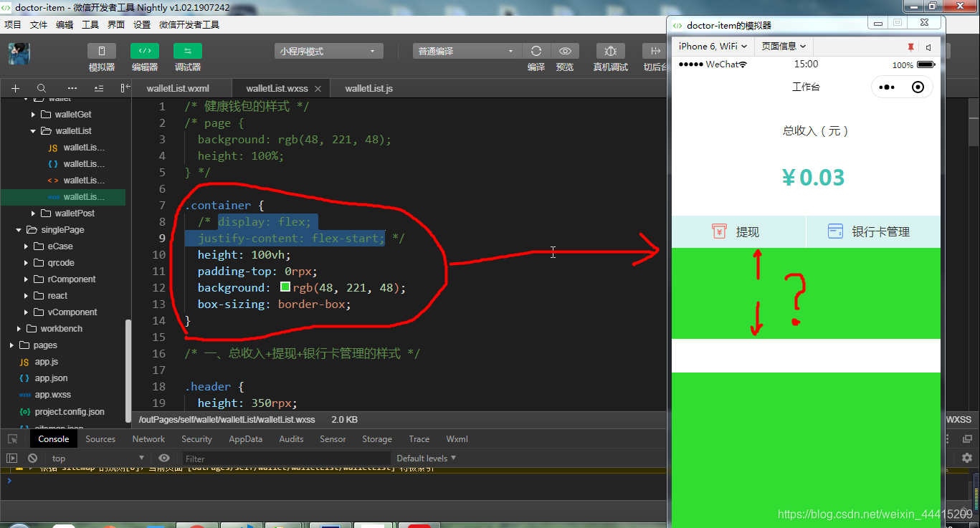The image size is (980, 528).
Task: Open the walletLis JSON braces file
Action: click(x=76, y=164)
